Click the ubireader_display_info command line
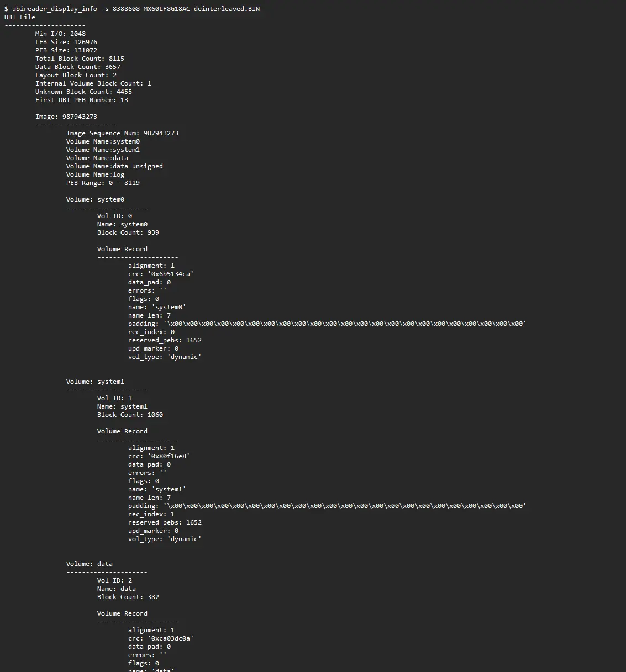This screenshot has width=626, height=672. [132, 9]
